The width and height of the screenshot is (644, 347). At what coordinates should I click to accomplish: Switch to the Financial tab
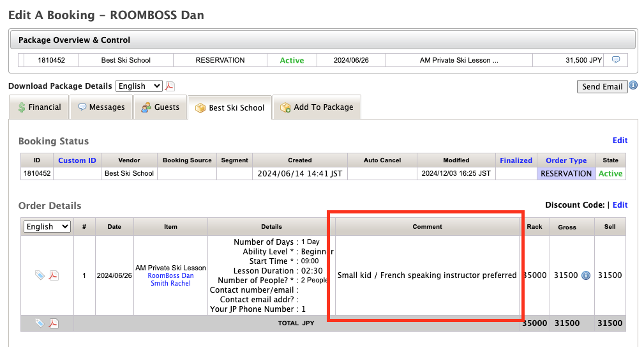click(40, 107)
